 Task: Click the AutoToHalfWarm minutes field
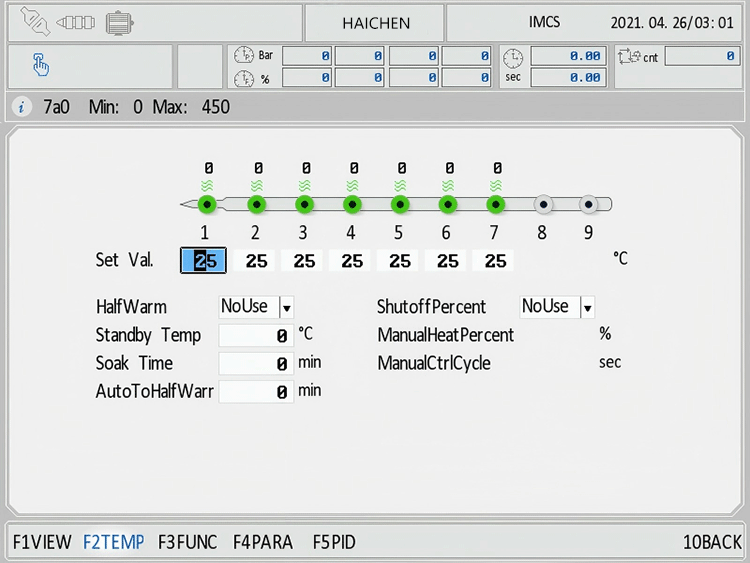(x=256, y=392)
